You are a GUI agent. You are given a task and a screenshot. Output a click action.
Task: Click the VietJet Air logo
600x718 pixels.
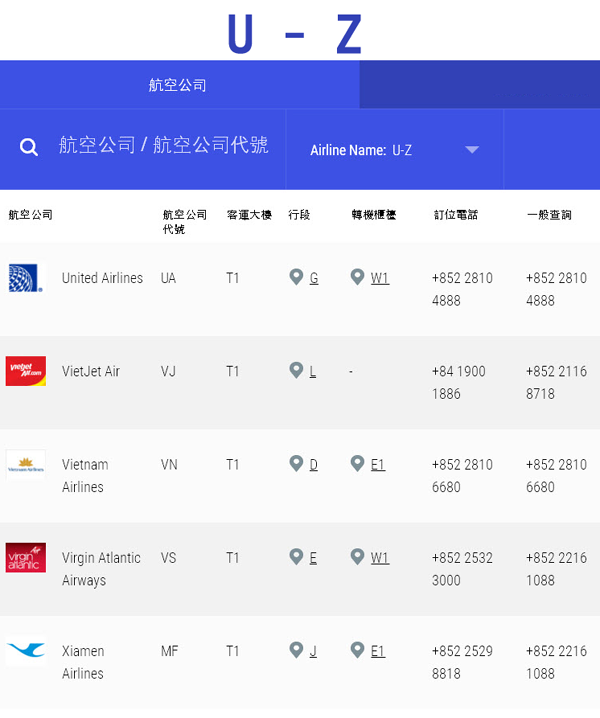point(26,371)
